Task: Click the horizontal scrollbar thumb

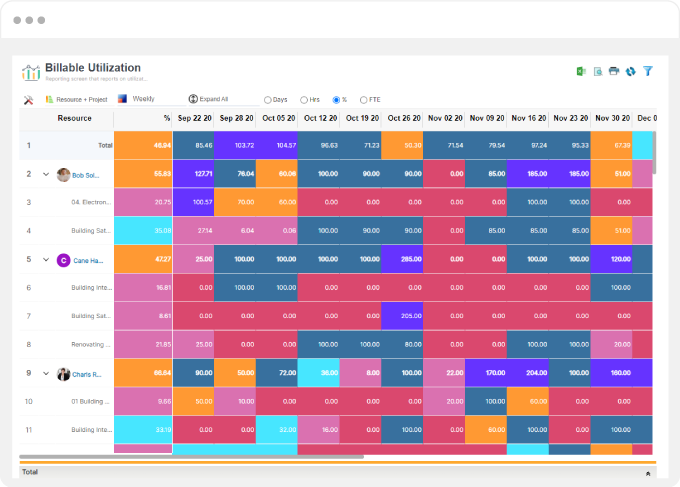Action: coord(191,457)
